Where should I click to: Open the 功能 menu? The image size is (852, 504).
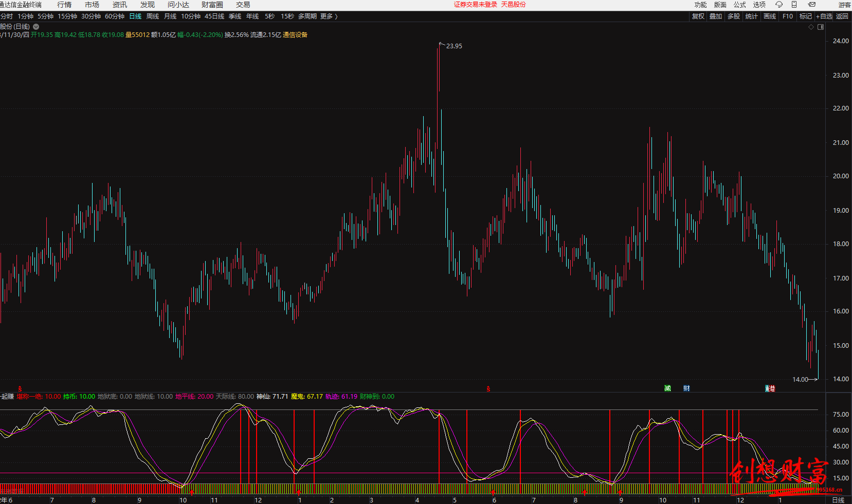(701, 5)
